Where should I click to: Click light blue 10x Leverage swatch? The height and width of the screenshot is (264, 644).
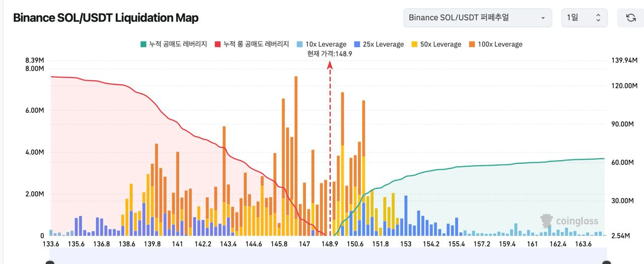point(299,44)
